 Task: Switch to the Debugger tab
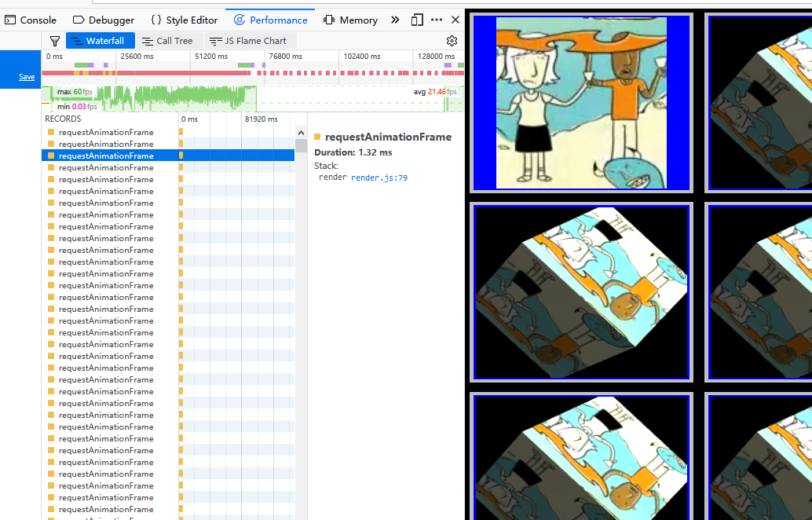(104, 20)
